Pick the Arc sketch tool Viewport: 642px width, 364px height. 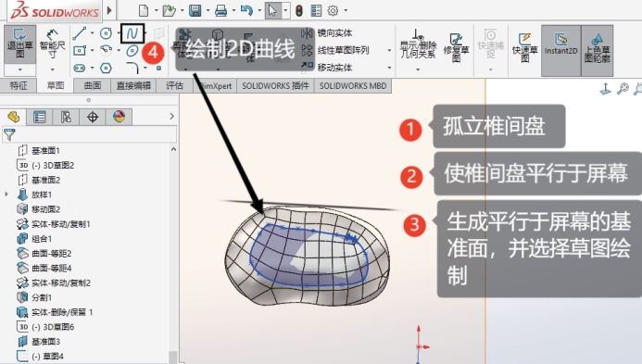[x=106, y=50]
